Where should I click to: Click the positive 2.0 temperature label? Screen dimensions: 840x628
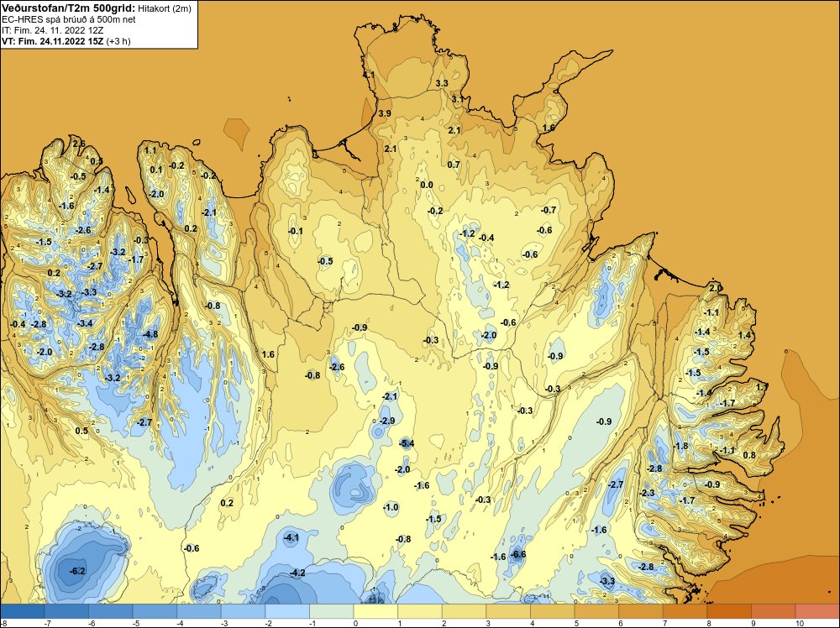pyautogui.click(x=716, y=289)
